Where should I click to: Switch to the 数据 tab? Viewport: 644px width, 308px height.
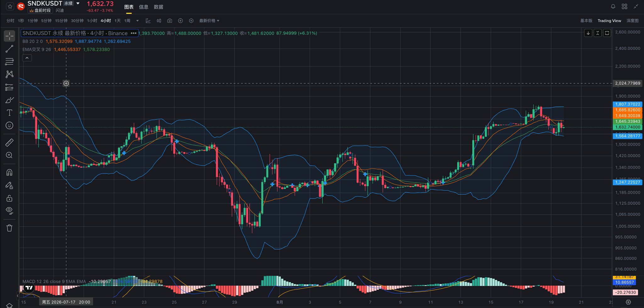tap(158, 7)
